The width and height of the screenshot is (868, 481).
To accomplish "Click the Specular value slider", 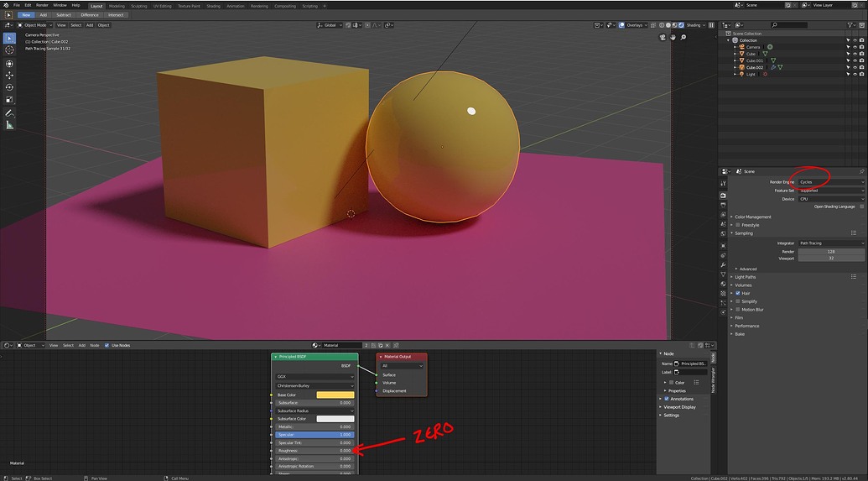I will 315,435.
